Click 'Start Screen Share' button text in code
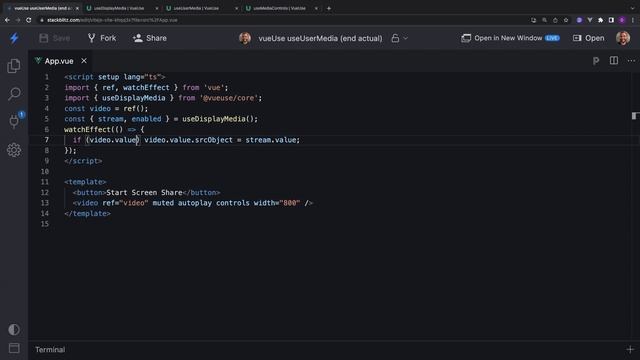Viewport: 640px width, 360px height. pos(144,192)
